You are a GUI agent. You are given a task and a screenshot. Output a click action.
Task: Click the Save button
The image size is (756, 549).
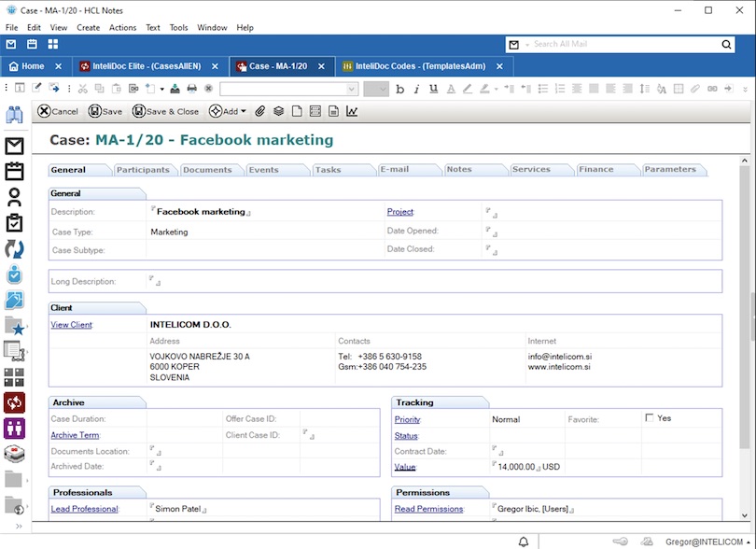105,111
